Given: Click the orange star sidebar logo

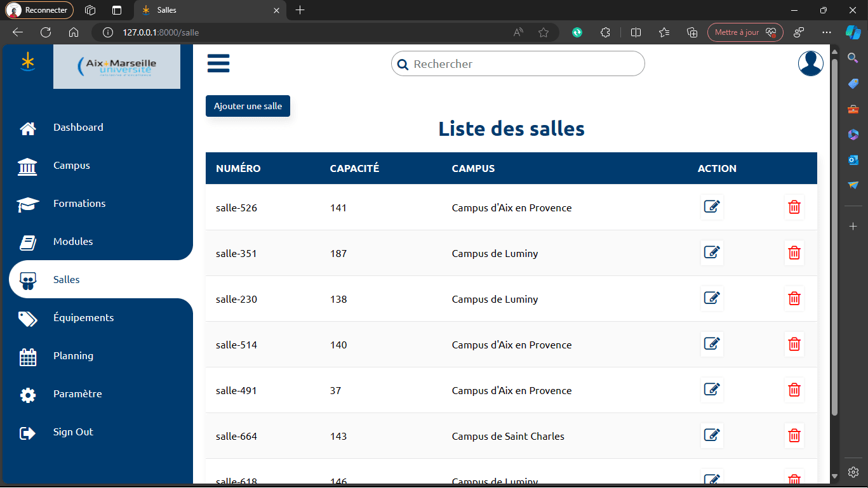Looking at the screenshot, I should point(28,62).
